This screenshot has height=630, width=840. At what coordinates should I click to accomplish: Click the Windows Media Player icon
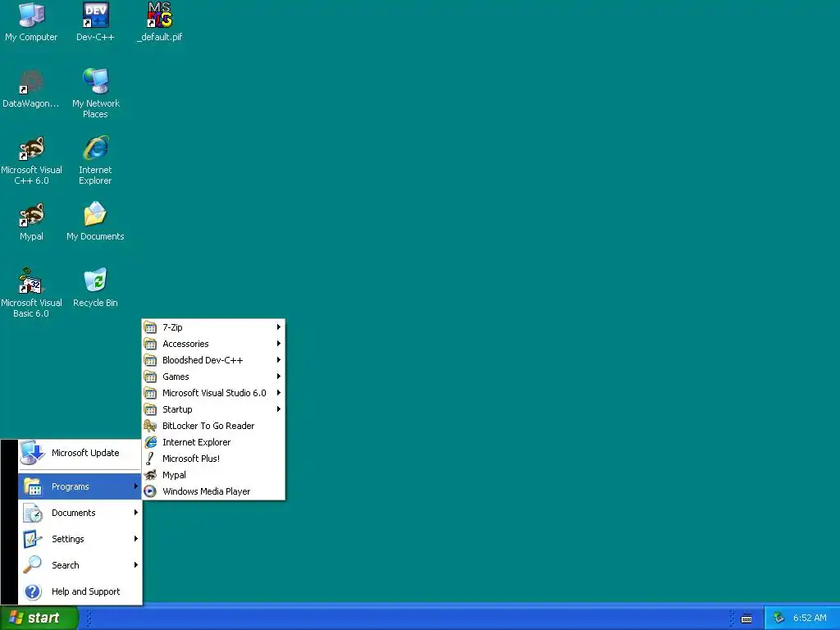click(151, 491)
